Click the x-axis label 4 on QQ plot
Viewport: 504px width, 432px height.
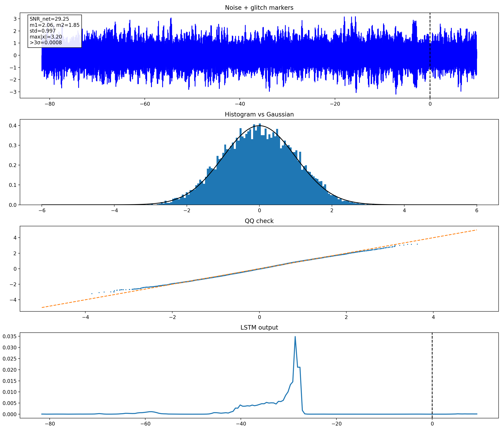click(x=433, y=317)
